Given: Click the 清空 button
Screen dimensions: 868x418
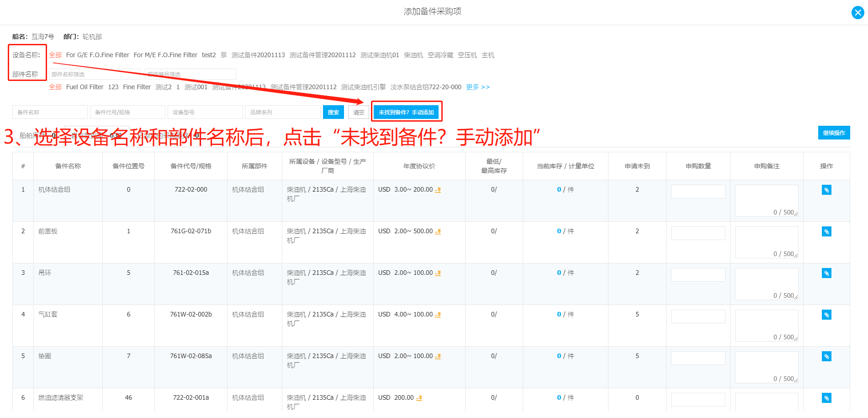Looking at the screenshot, I should point(359,112).
